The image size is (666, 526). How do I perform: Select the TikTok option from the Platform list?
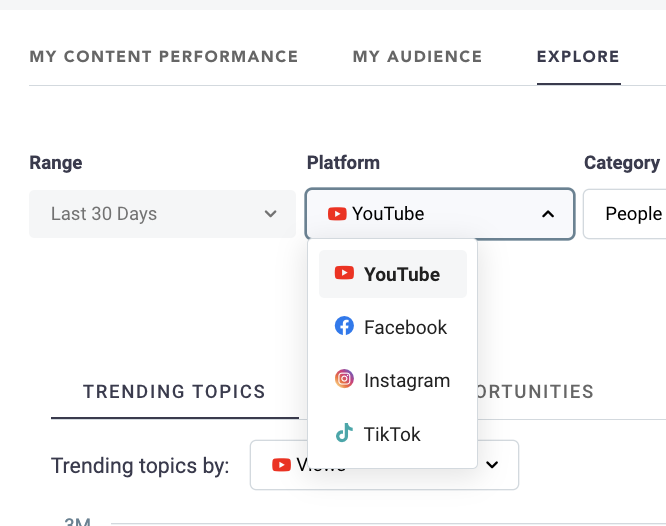[x=392, y=434]
